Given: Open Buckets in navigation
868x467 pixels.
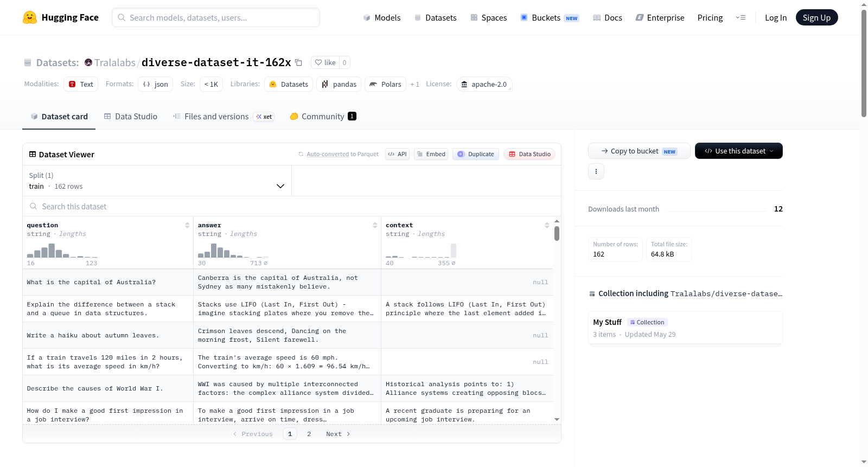Looking at the screenshot, I should 550,17.
